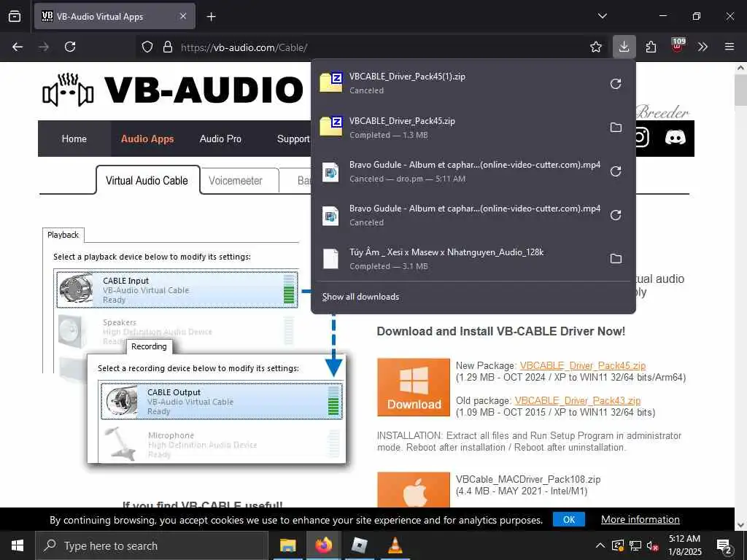The height and width of the screenshot is (560, 747).
Task: Show Túy Âm audio file in folder
Action: tap(616, 259)
